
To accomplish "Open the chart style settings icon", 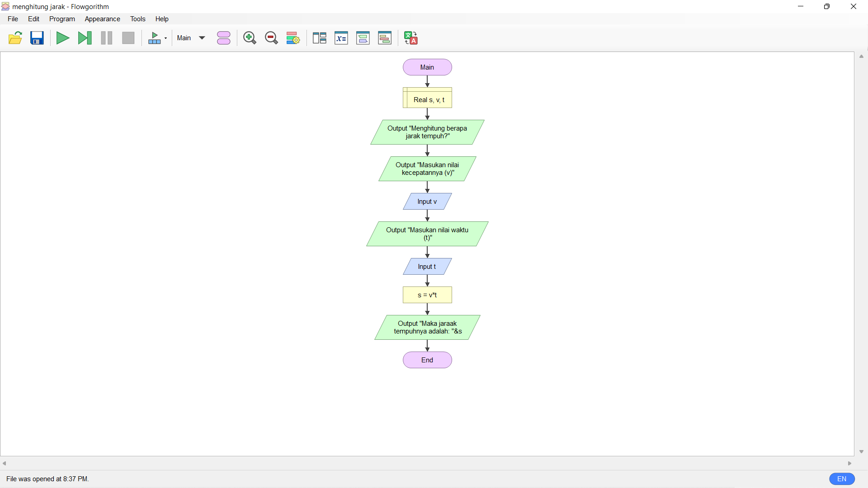I will click(293, 38).
